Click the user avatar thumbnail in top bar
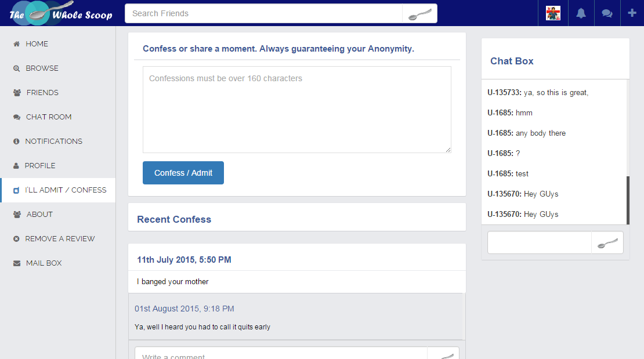The width and height of the screenshot is (644, 359). point(553,13)
